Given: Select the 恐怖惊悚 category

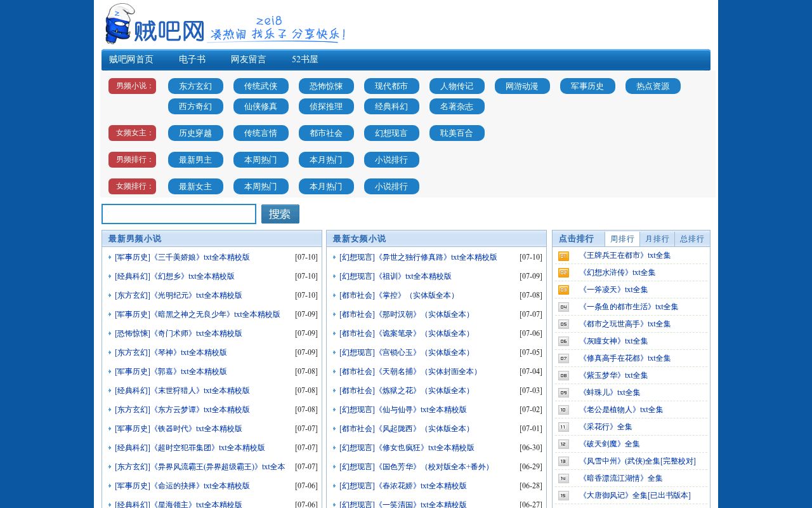Looking at the screenshot, I should [x=326, y=86].
